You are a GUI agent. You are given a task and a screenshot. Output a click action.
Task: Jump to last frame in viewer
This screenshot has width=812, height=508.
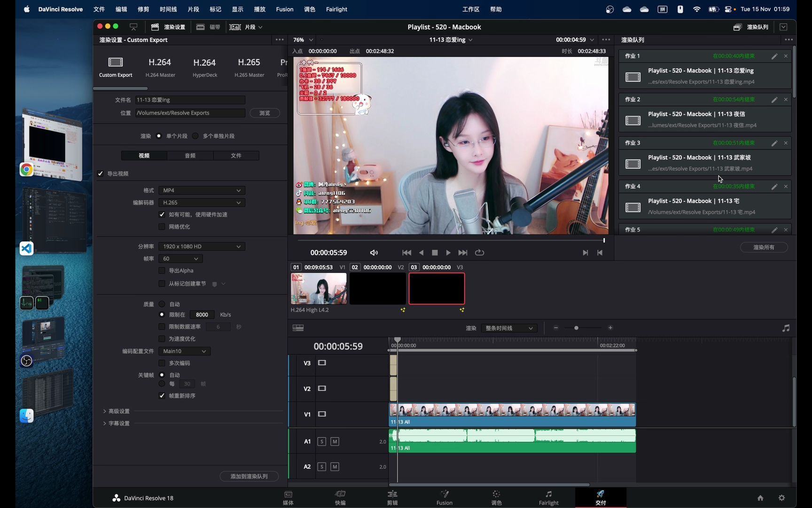click(463, 253)
